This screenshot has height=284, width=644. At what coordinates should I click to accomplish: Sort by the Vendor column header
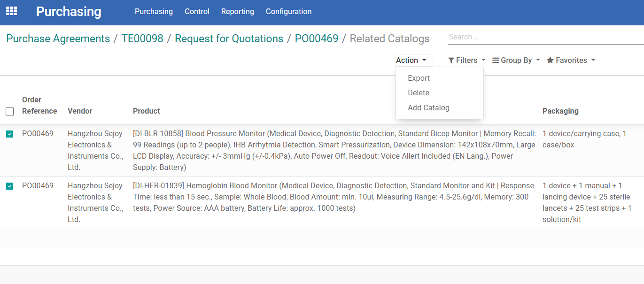pos(80,111)
